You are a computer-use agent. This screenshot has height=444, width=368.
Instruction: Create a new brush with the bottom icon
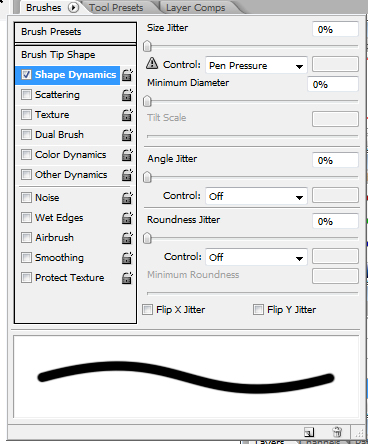(309, 432)
